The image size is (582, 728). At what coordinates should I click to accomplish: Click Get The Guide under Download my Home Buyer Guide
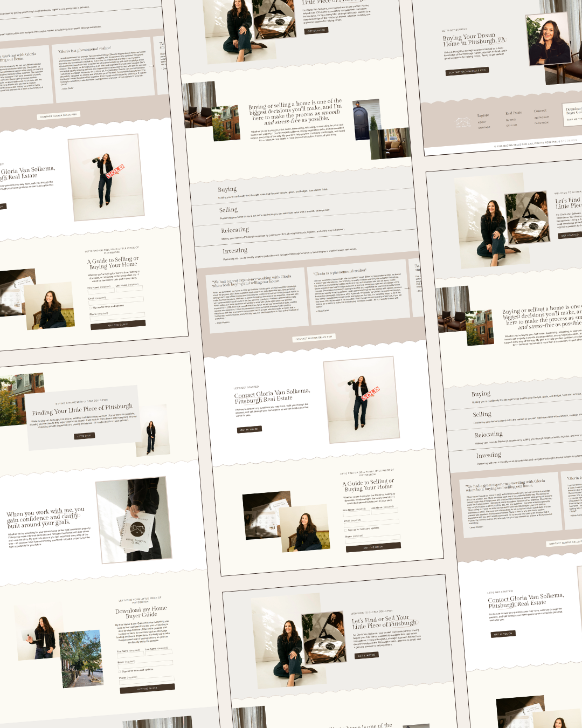(x=147, y=688)
